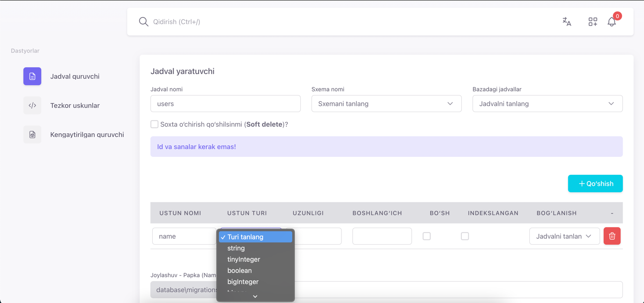
Task: Toggle the Indekslangan checkbox
Action: tap(465, 236)
